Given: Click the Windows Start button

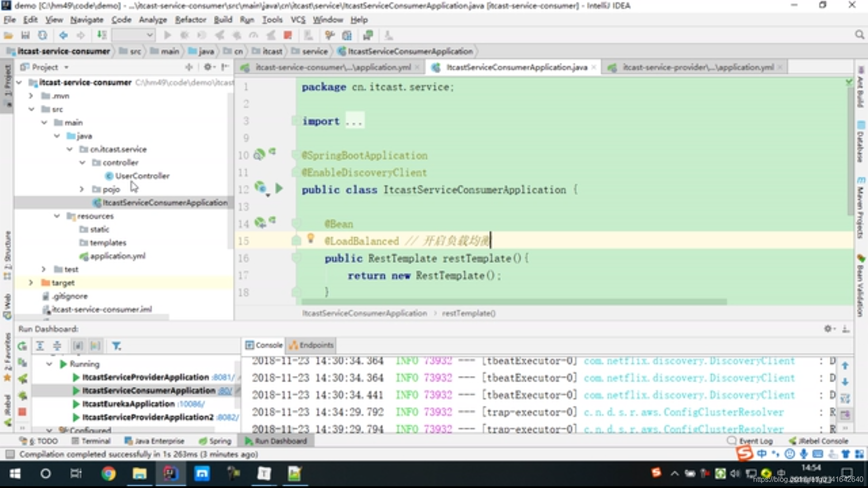Looking at the screenshot, I should point(15,473).
